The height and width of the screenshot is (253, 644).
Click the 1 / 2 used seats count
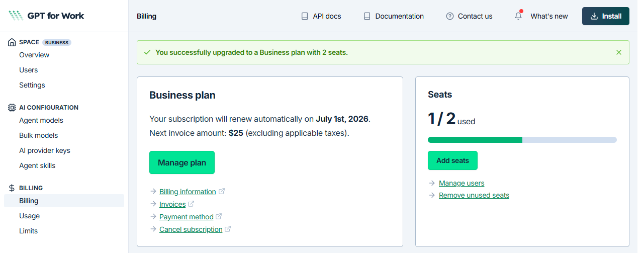coord(451,119)
